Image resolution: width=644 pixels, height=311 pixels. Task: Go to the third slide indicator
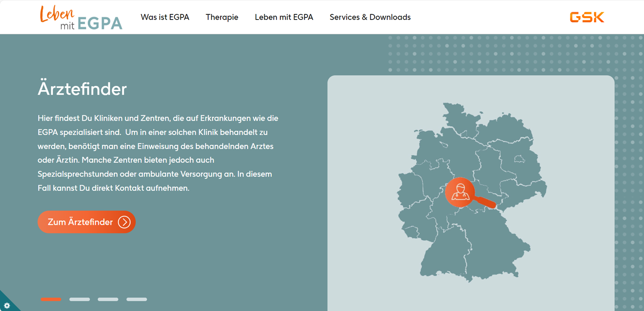coord(108,299)
